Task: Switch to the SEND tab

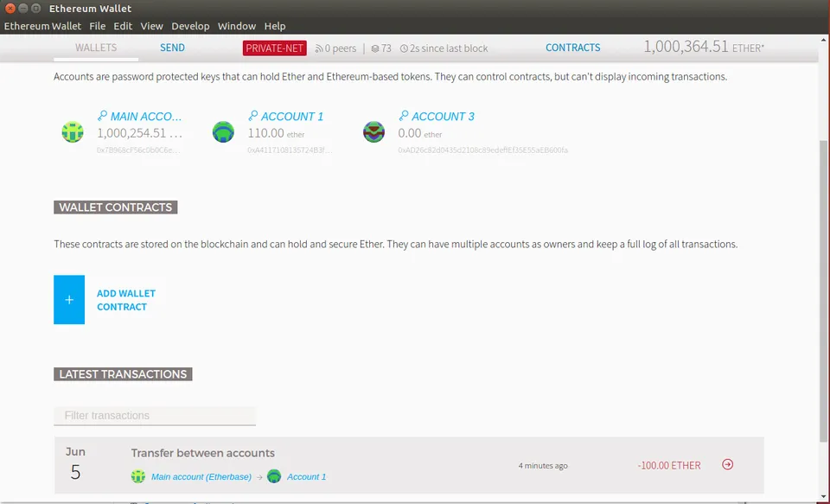Action: click(173, 48)
